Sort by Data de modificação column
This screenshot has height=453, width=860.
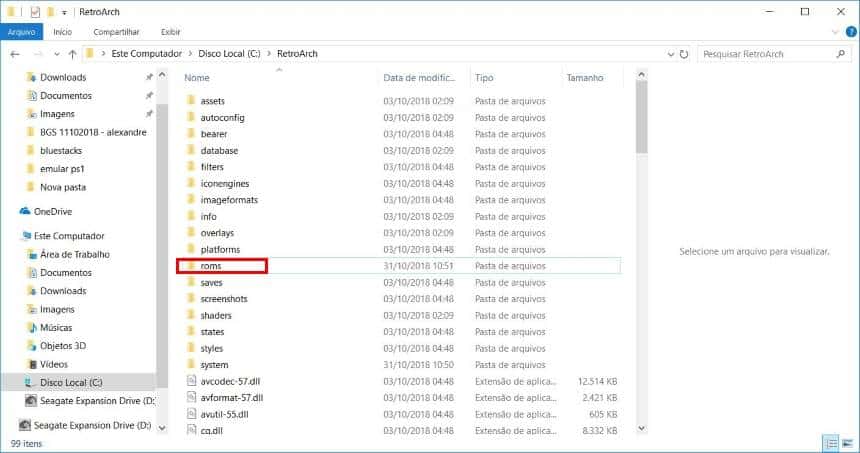[x=419, y=78]
